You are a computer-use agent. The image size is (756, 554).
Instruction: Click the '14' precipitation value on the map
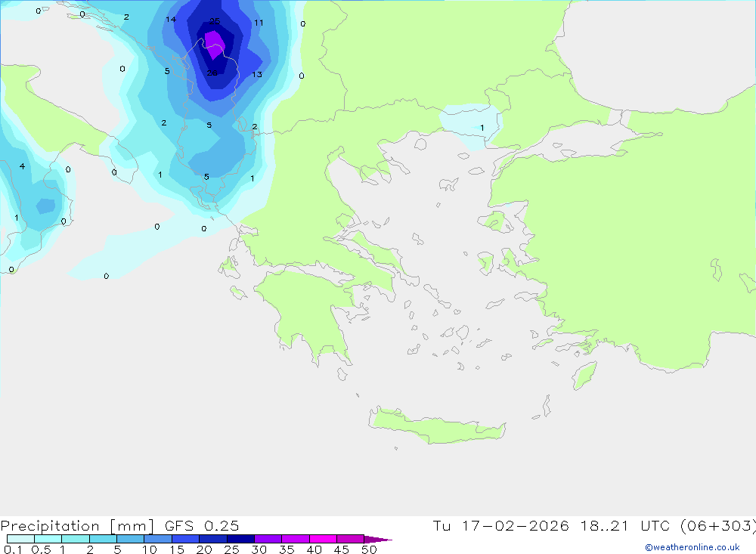point(171,20)
